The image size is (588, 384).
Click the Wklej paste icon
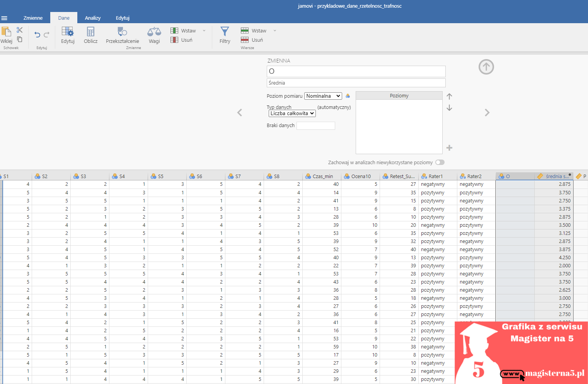click(x=6, y=32)
